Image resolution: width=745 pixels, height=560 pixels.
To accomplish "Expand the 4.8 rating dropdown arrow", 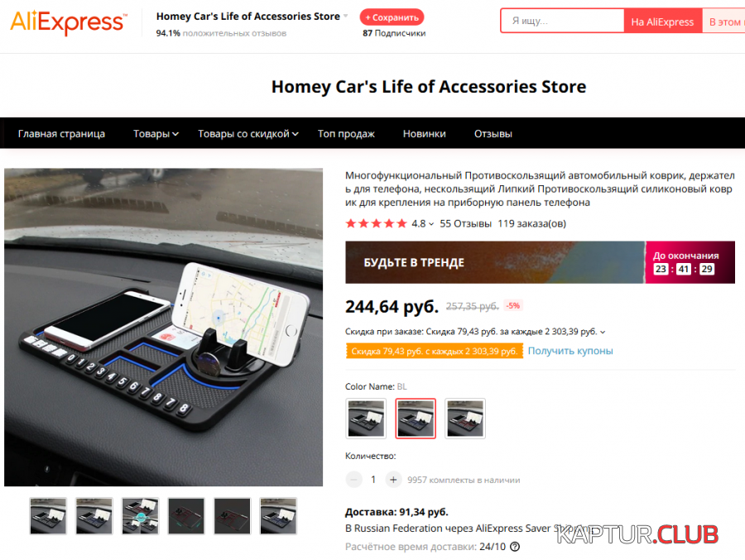I will click(431, 224).
